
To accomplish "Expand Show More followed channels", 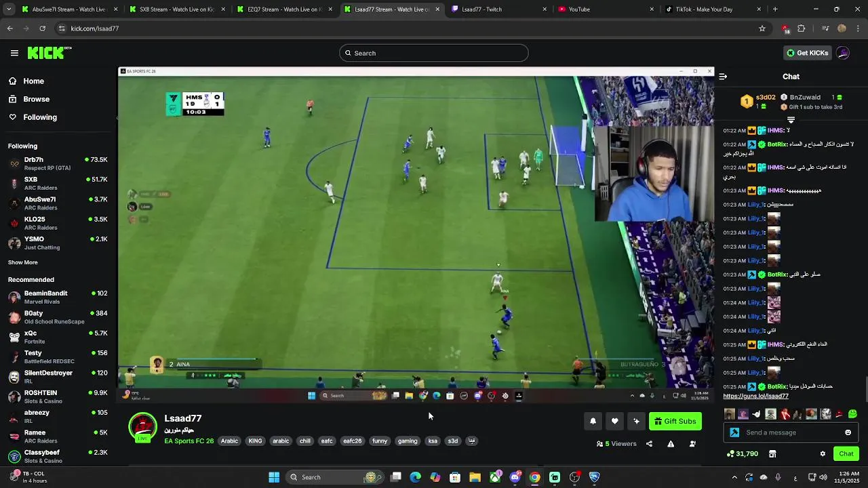I will point(22,262).
